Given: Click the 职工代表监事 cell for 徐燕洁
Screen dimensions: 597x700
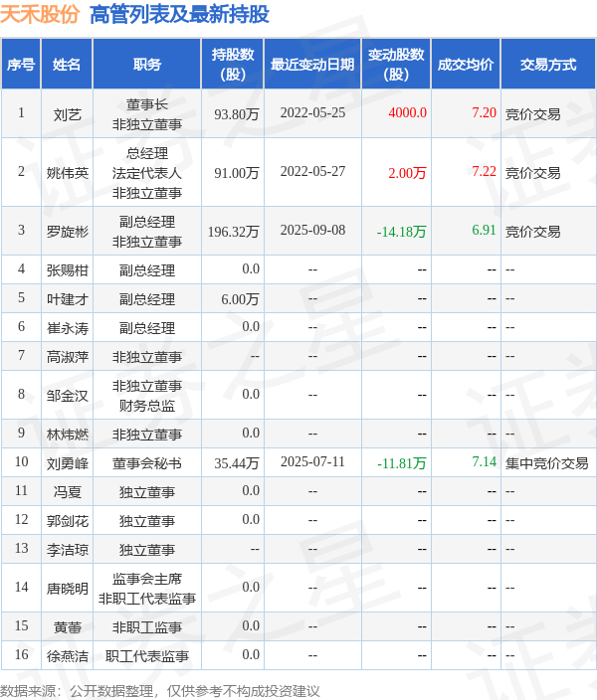Looking at the screenshot, I should click(x=146, y=656).
